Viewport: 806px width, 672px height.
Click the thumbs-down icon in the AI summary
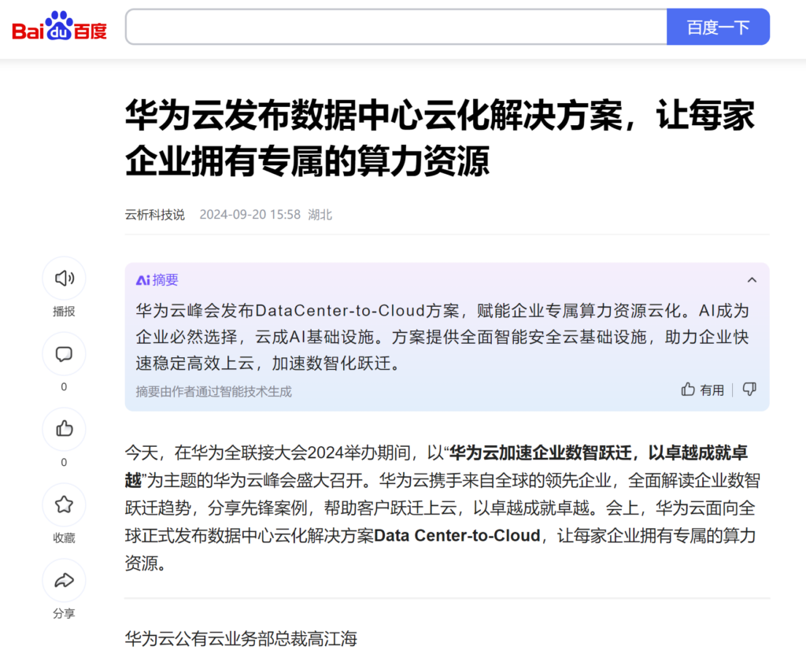749,390
